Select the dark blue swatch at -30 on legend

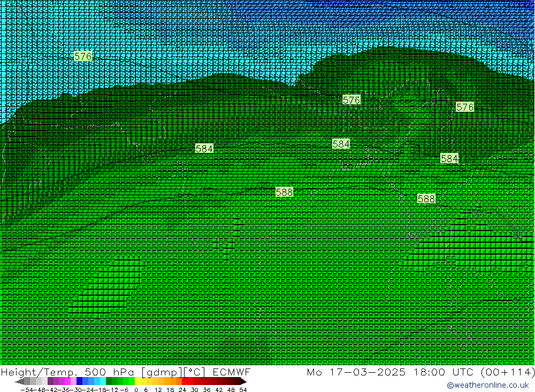click(79, 381)
